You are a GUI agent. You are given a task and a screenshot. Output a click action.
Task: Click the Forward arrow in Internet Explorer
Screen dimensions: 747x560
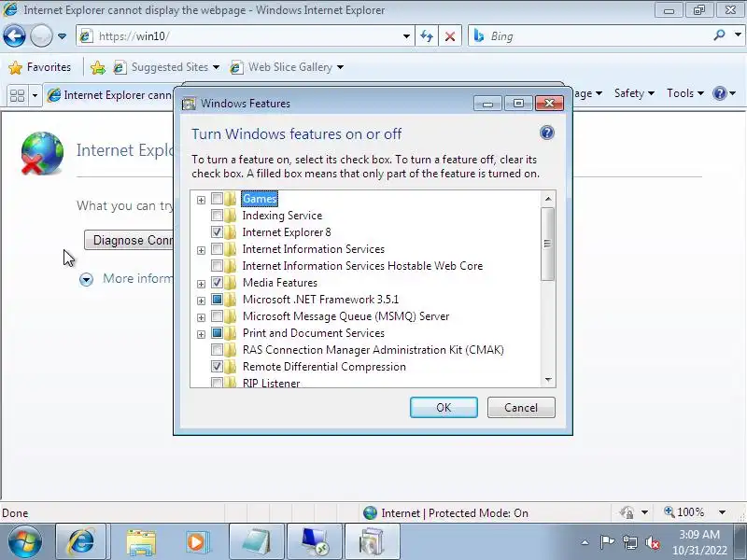[x=41, y=35]
